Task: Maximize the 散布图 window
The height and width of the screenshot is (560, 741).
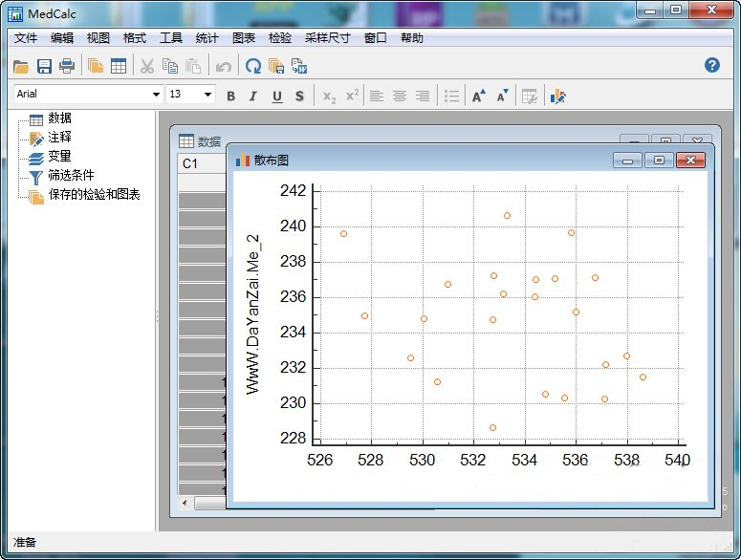Action: coord(659,161)
